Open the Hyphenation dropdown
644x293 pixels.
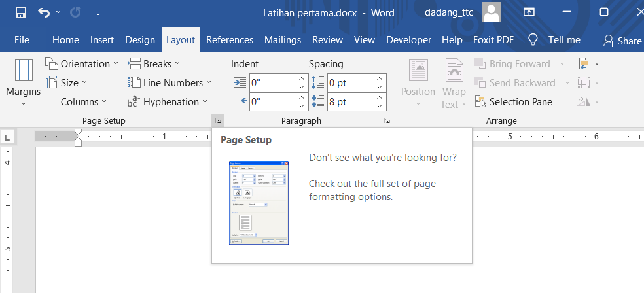coord(167,102)
